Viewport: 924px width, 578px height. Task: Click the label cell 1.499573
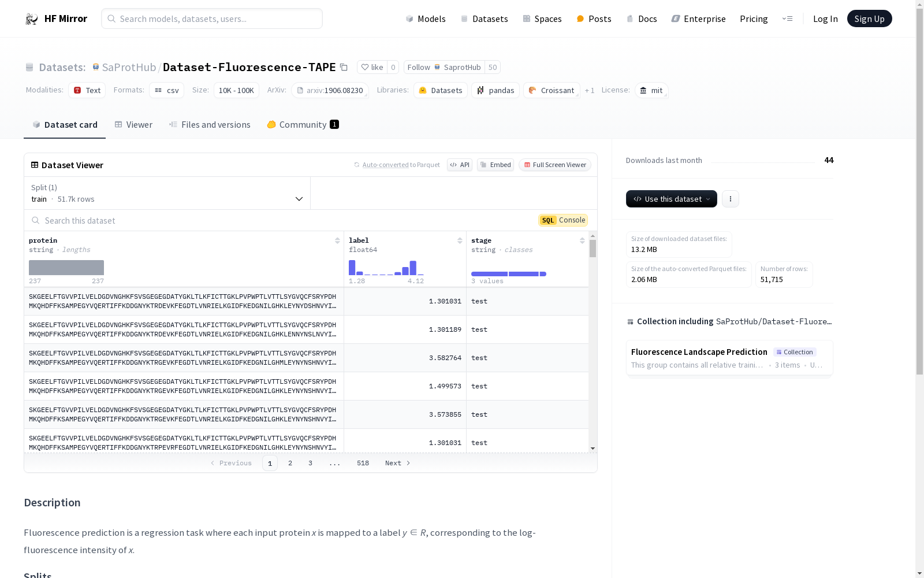(405, 386)
